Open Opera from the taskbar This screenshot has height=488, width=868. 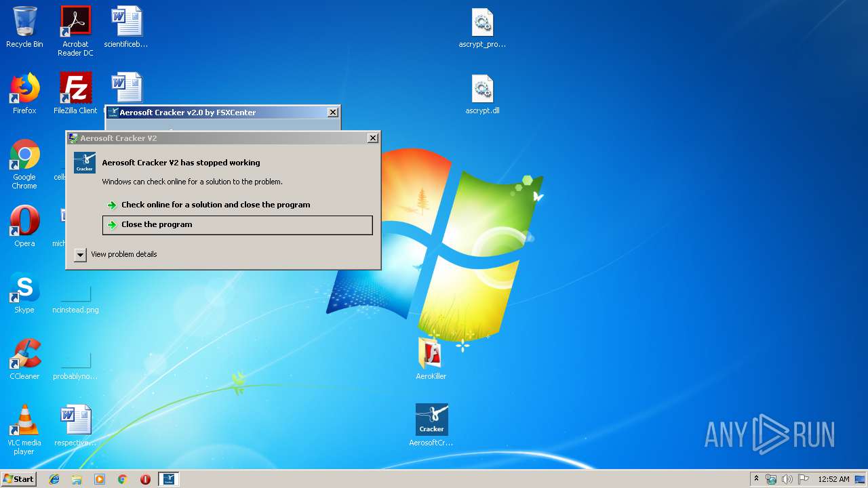(x=145, y=479)
